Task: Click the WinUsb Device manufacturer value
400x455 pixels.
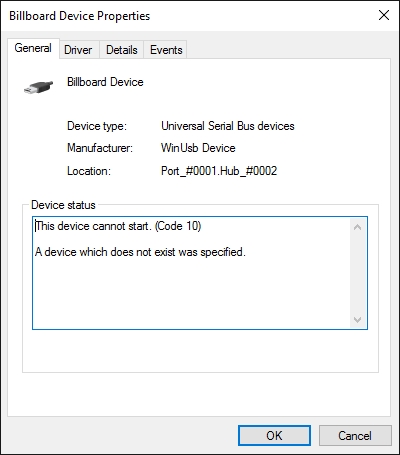Action: (198, 148)
